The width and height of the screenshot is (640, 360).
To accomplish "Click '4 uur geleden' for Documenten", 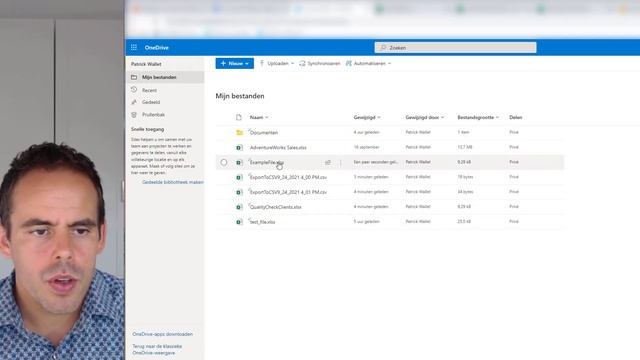I will click(x=367, y=132).
